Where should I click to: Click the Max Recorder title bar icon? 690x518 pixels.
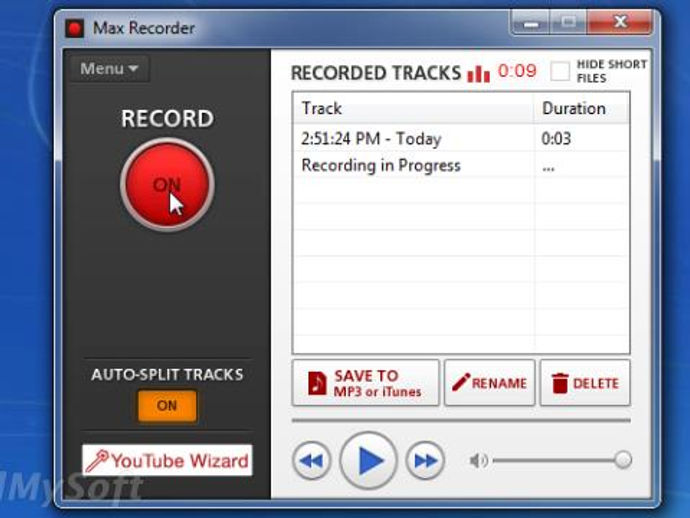[74, 29]
